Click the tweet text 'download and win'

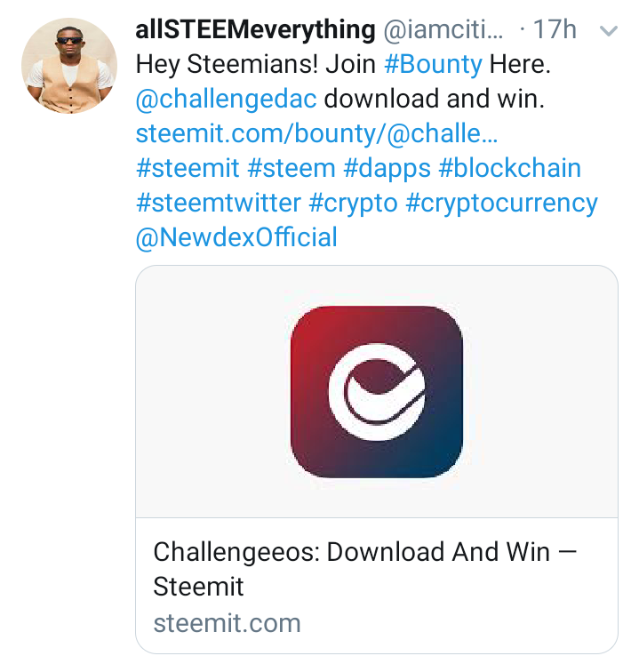[x=434, y=99]
